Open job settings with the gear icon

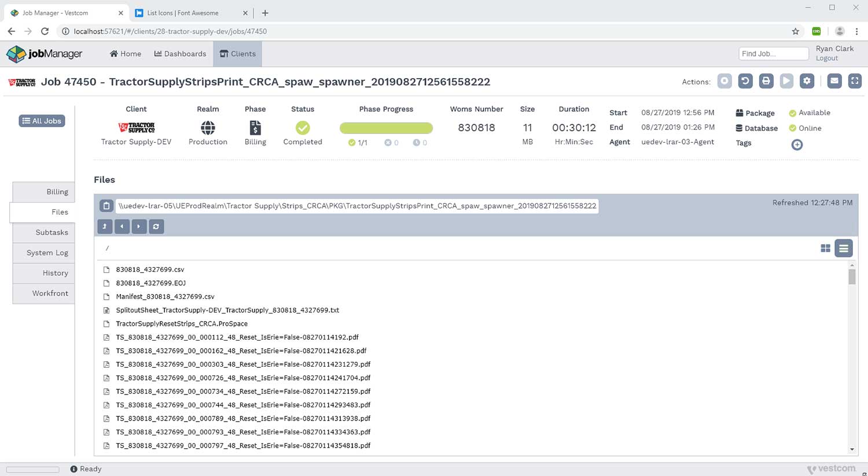click(x=807, y=81)
